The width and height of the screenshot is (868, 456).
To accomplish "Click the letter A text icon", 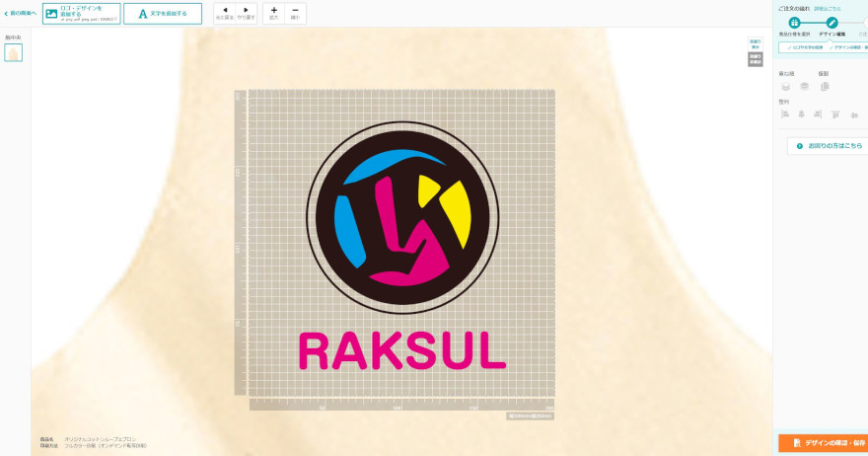I will [x=143, y=14].
